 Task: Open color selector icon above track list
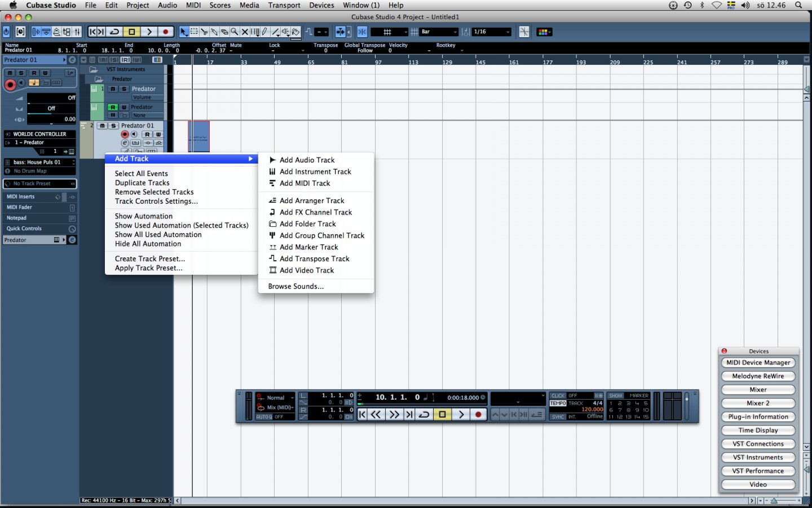click(x=157, y=60)
